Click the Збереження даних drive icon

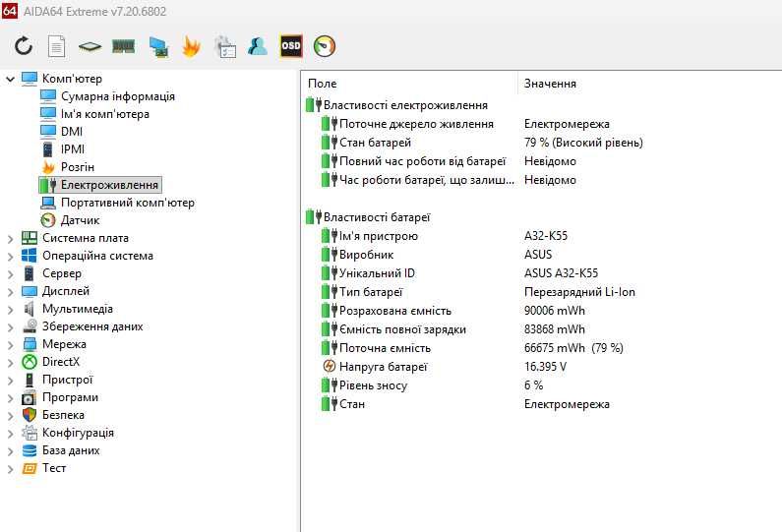[x=30, y=326]
